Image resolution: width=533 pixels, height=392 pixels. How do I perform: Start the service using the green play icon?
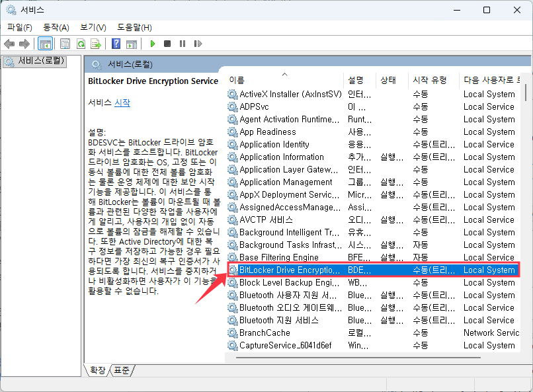[x=152, y=44]
